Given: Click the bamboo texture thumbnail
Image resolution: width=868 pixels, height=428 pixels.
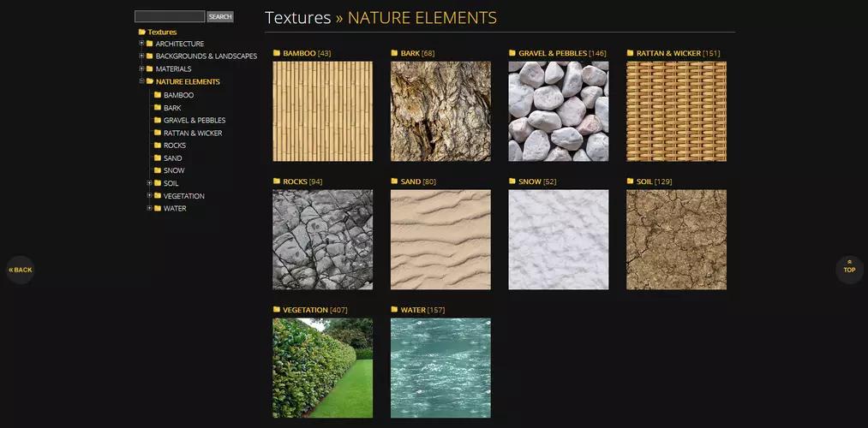Looking at the screenshot, I should coord(323,111).
